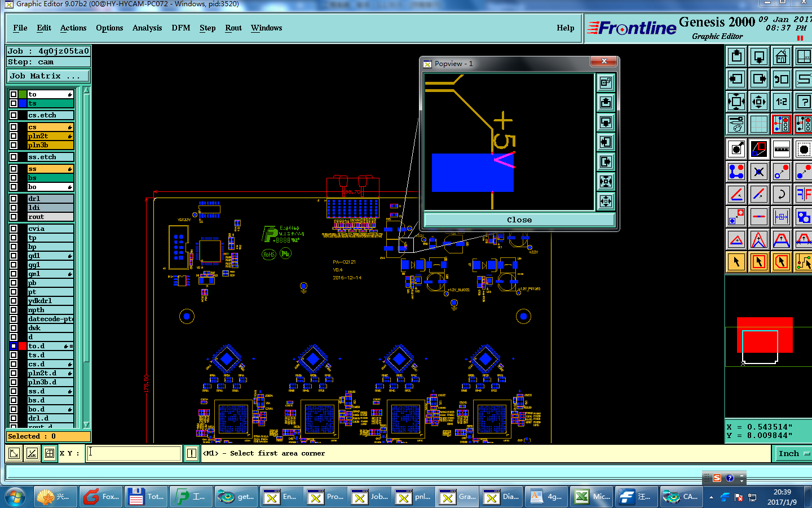Select the plain arrow selection tool

click(x=736, y=262)
